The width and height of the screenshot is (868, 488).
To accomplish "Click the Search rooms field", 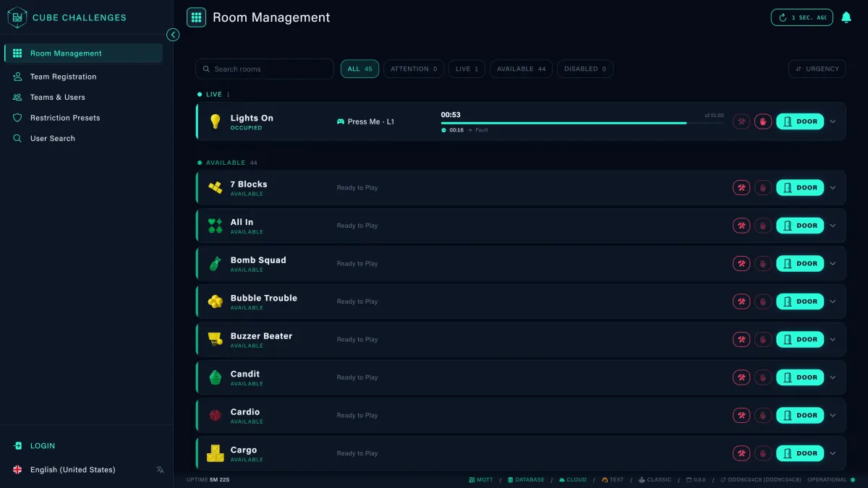I will click(265, 69).
